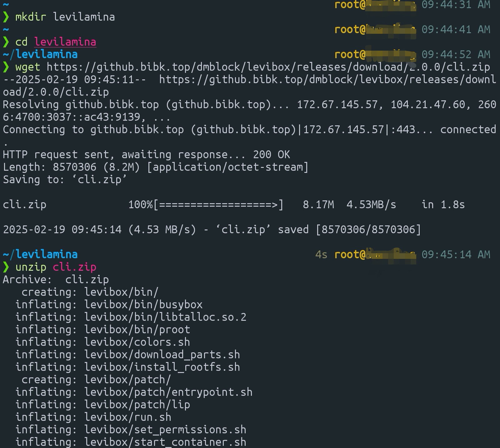The width and height of the screenshot is (500, 448).
Task: Click the 'levibox/run.sh' file line
Action: click(93, 417)
